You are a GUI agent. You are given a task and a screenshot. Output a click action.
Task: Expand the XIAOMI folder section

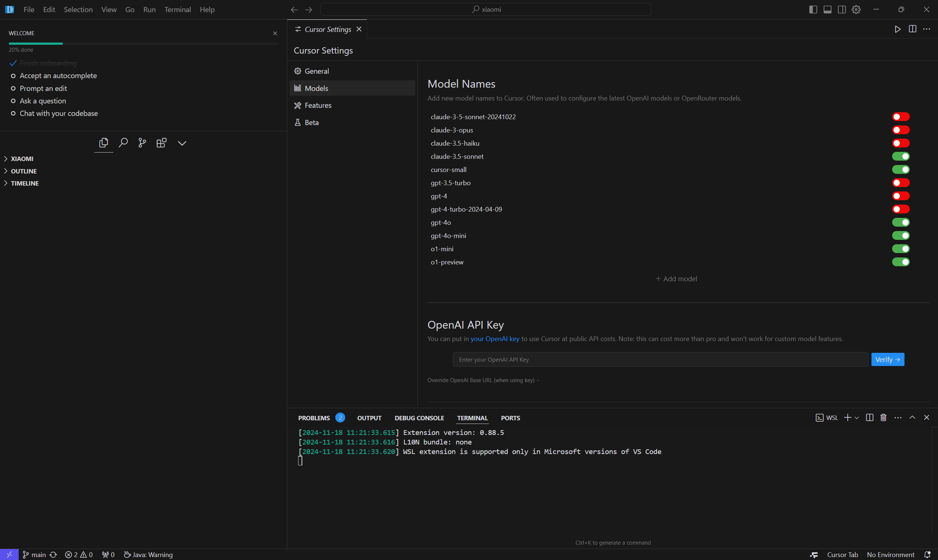coord(22,159)
